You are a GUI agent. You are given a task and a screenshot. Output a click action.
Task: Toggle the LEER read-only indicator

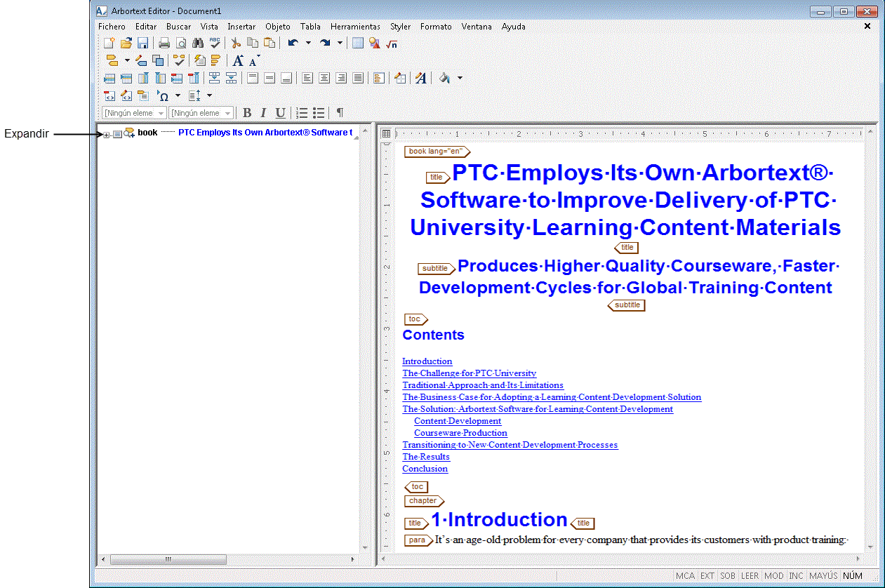pos(750,575)
